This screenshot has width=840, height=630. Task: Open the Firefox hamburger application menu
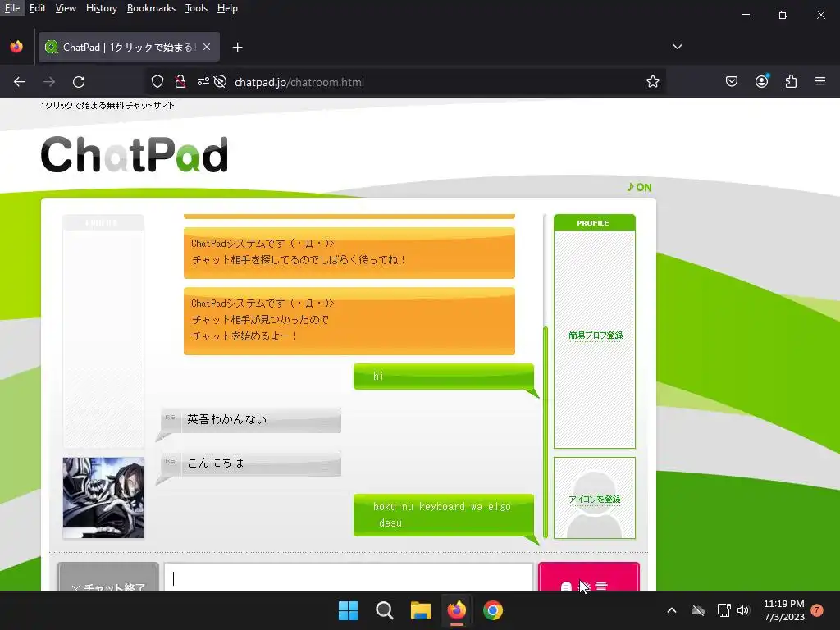(820, 81)
